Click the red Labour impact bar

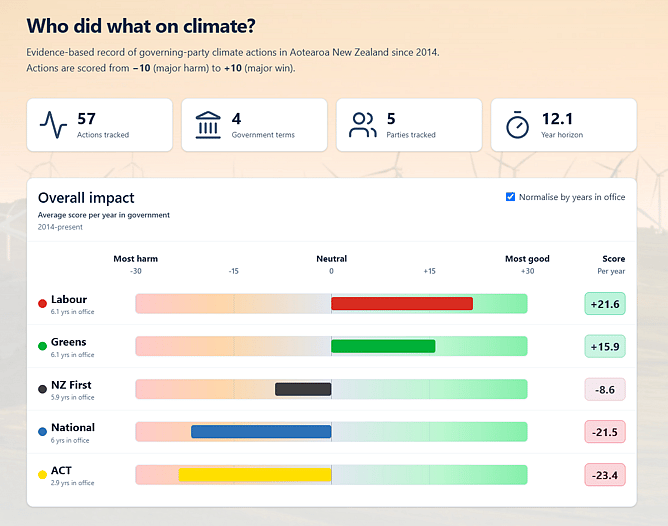point(402,304)
